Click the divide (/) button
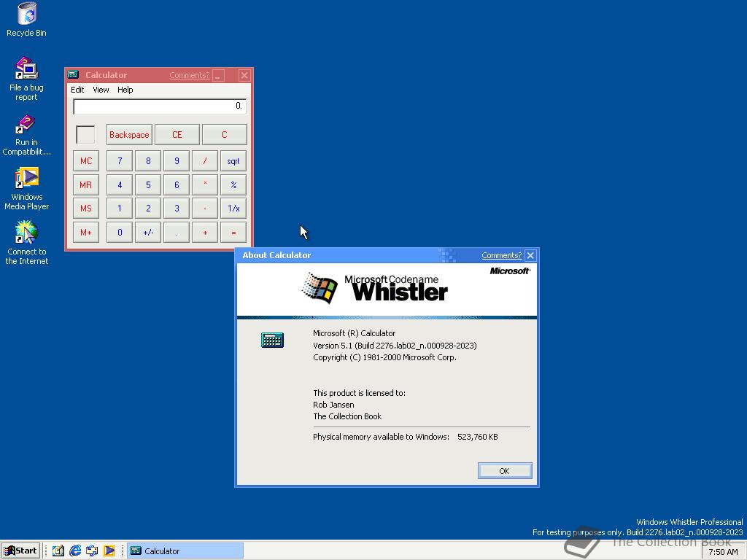Viewport: 747px width, 560px height. (x=205, y=161)
